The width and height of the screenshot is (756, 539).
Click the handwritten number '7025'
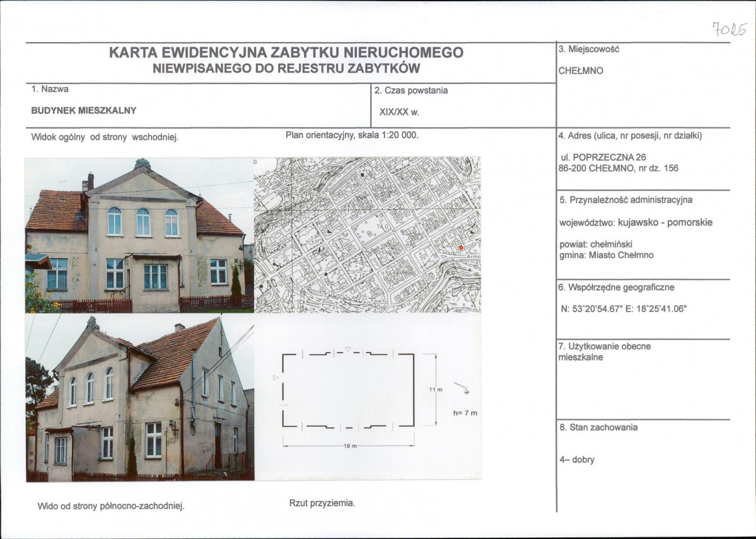tap(730, 29)
